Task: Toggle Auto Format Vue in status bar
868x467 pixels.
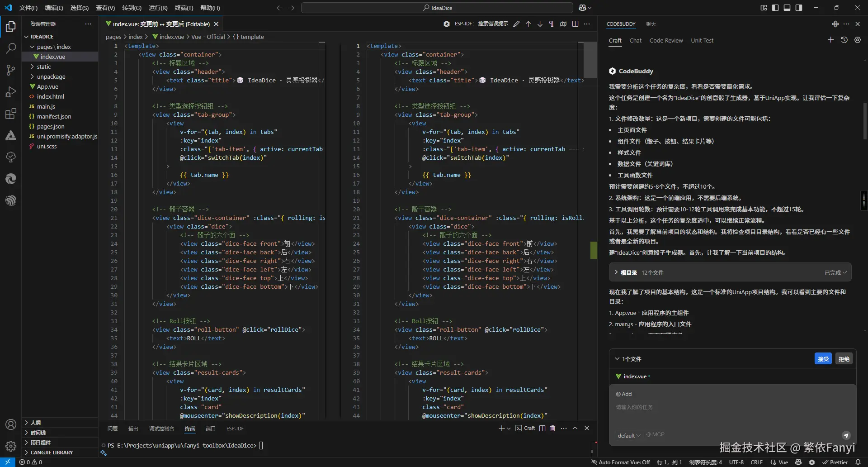Action: [x=621, y=462]
